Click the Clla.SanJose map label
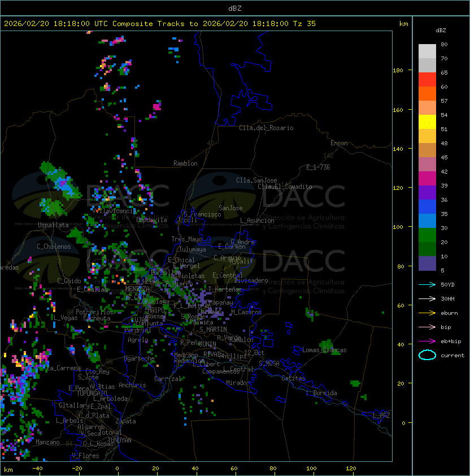 tap(256, 180)
